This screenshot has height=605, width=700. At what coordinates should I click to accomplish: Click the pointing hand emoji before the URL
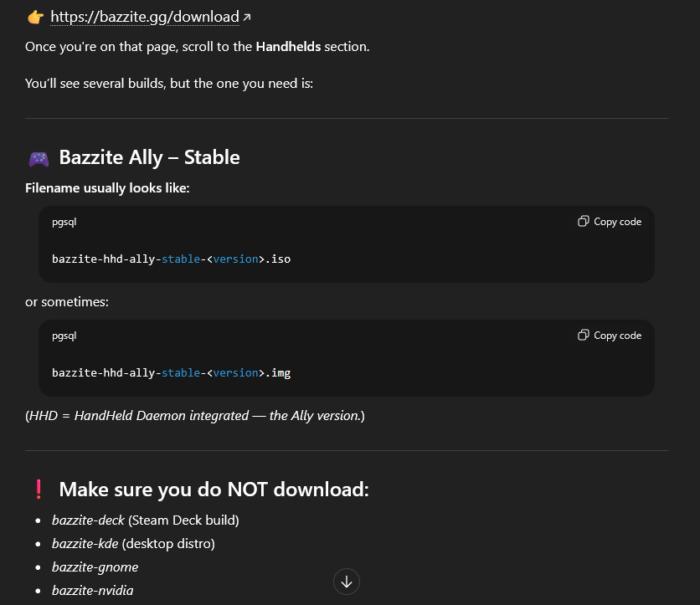(x=35, y=17)
